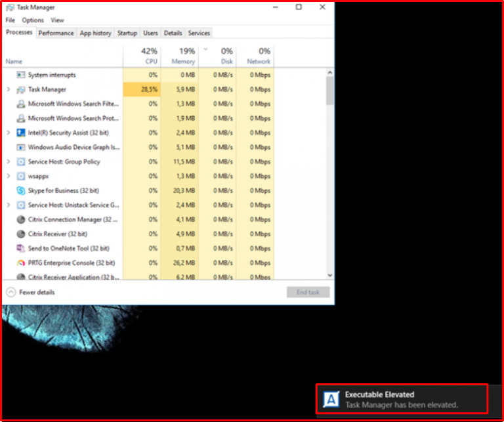
Task: Collapse view with Fewer details
Action: [x=30, y=292]
